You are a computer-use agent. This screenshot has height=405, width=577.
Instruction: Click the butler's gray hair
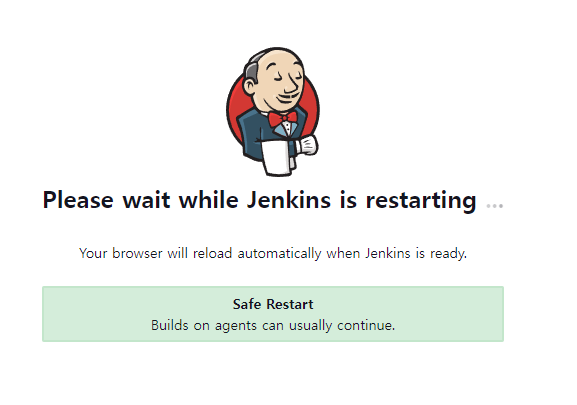point(252,70)
